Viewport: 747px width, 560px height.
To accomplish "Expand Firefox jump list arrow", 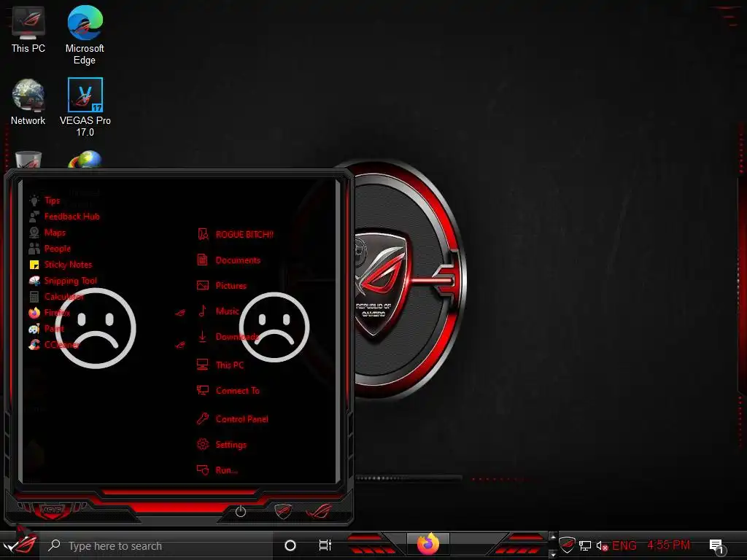I will (x=180, y=313).
